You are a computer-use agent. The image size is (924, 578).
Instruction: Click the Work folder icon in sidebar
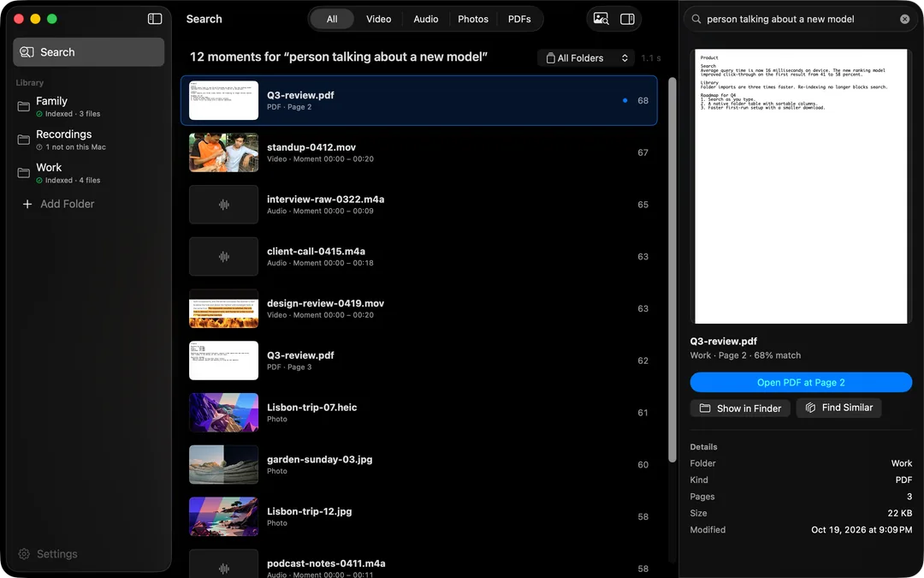[24, 172]
